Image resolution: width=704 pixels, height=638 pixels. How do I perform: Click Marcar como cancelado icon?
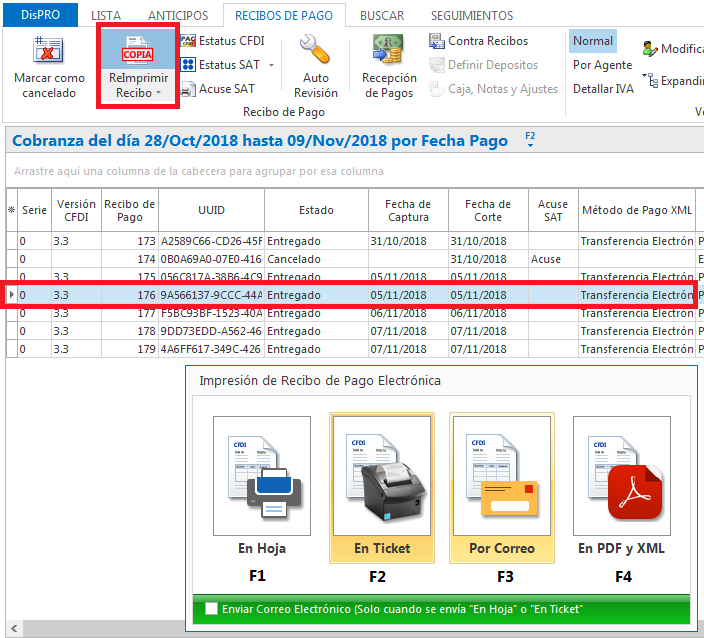(x=48, y=50)
